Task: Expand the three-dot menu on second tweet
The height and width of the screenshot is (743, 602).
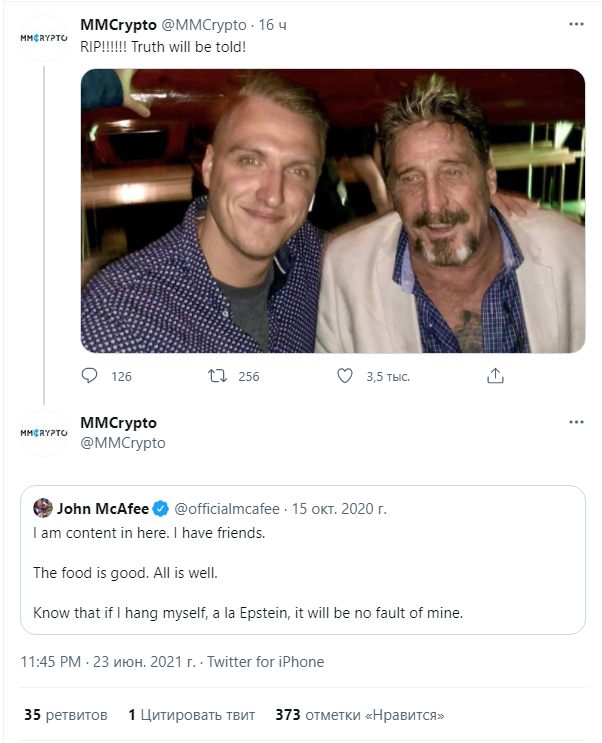Action: [576, 422]
